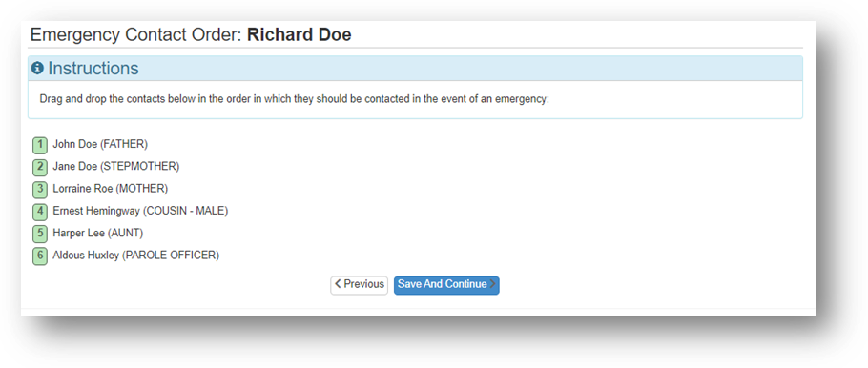Select Jane Doe (STEPMOTHER) contact
The height and width of the screenshot is (368, 868).
click(116, 167)
